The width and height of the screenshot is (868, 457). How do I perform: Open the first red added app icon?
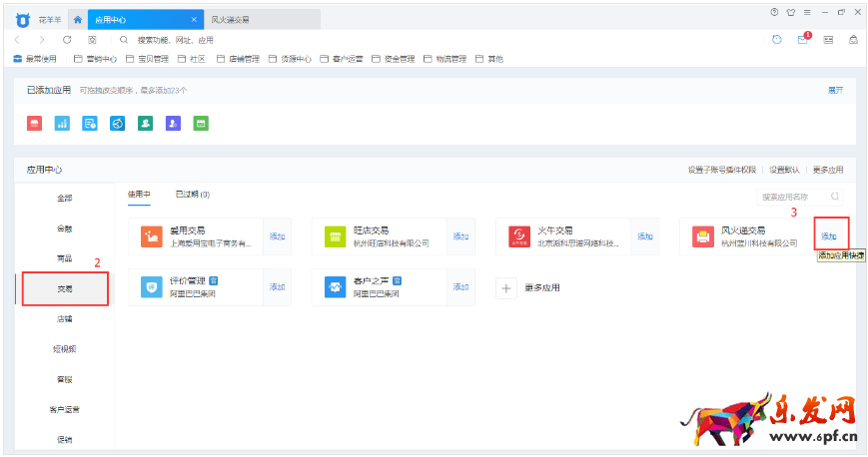tap(34, 123)
